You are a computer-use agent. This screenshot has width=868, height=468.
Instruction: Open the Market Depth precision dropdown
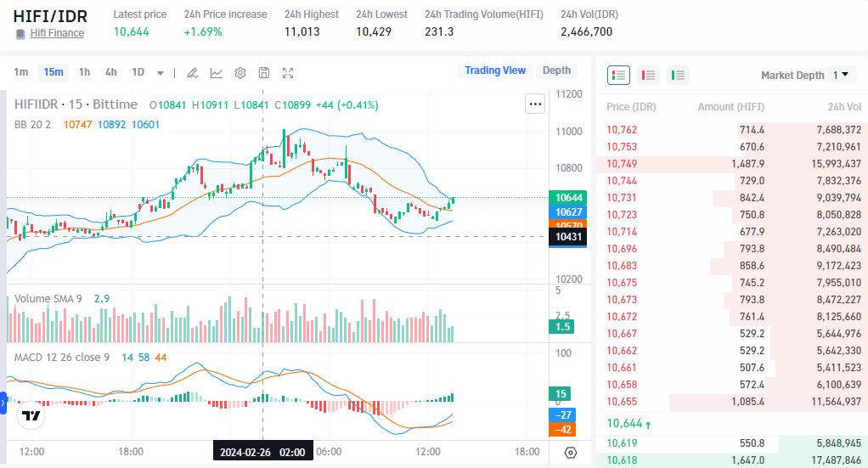(x=842, y=75)
